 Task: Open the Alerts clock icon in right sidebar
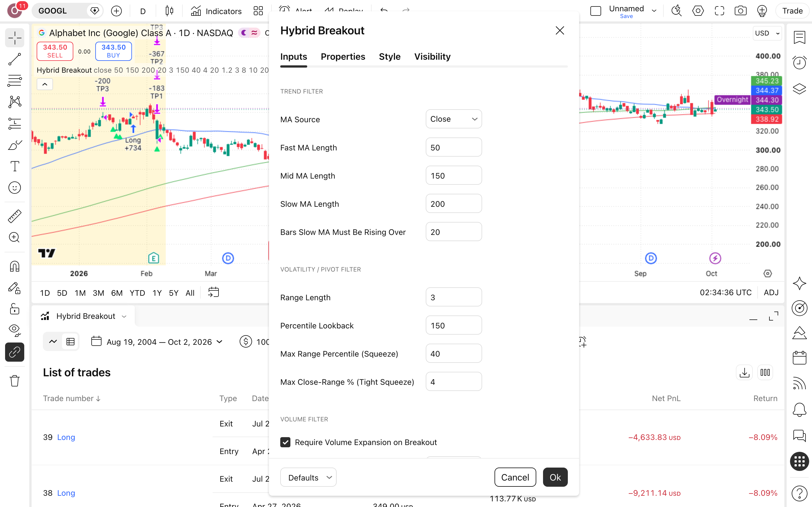coord(799,62)
